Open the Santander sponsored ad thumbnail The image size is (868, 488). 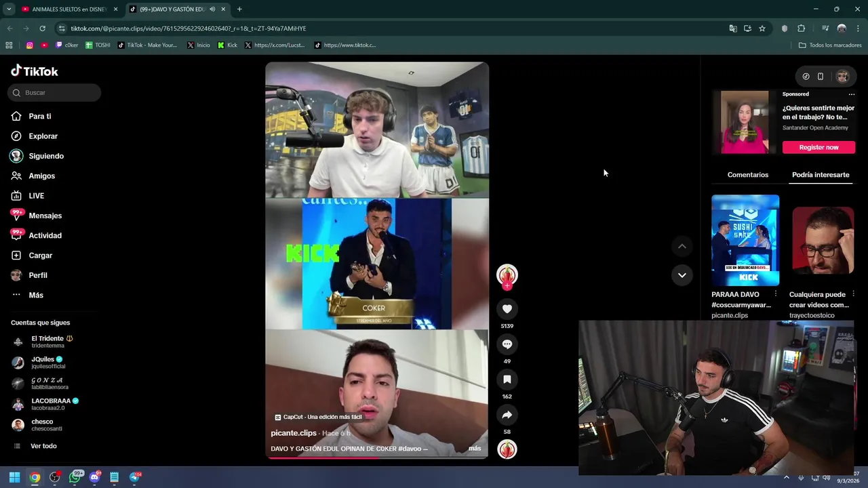(745, 122)
